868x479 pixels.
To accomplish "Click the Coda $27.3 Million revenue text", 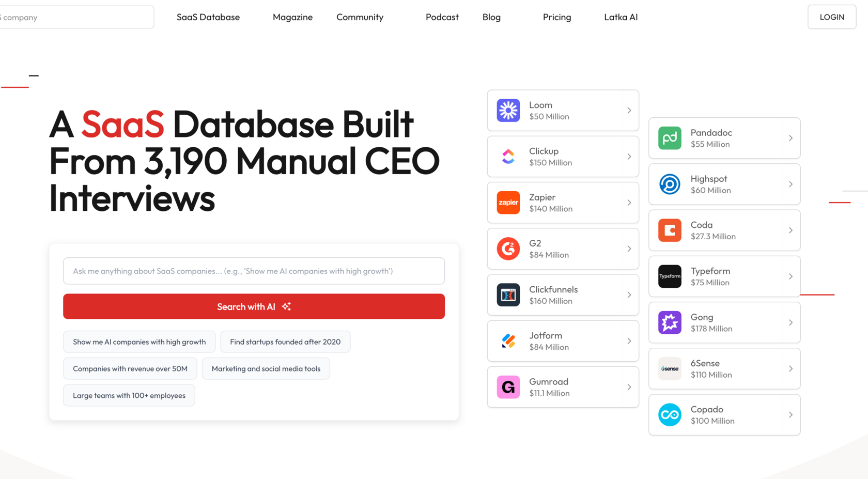I will 713,237.
